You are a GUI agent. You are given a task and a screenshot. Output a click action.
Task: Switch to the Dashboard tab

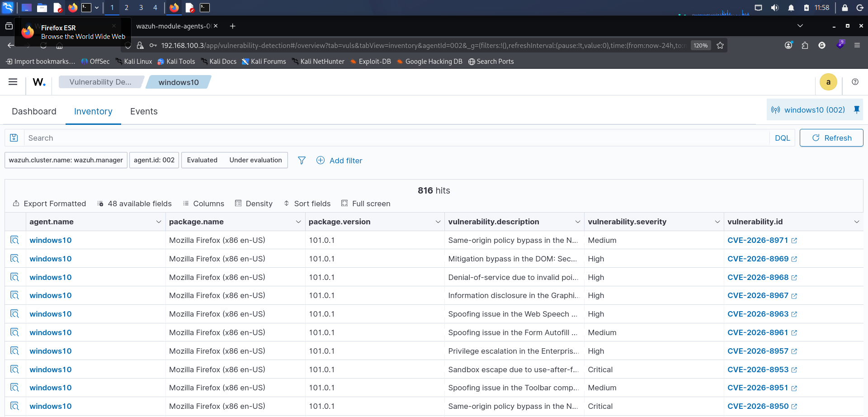[34, 111]
